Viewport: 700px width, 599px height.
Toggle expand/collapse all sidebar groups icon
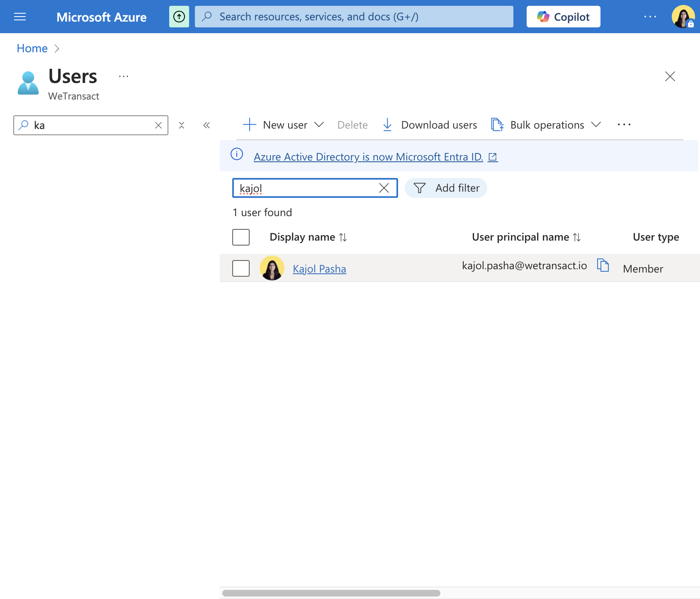point(182,125)
